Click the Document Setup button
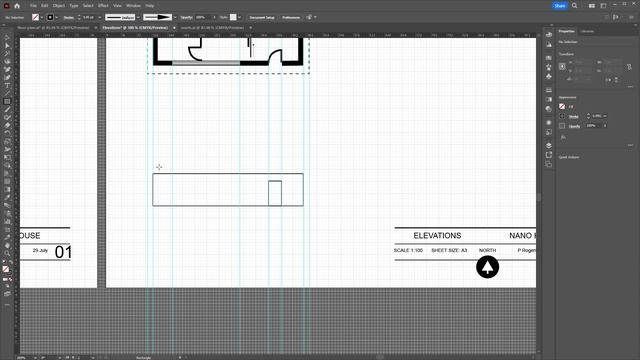Screen dimensions: 640x360 click(262, 18)
